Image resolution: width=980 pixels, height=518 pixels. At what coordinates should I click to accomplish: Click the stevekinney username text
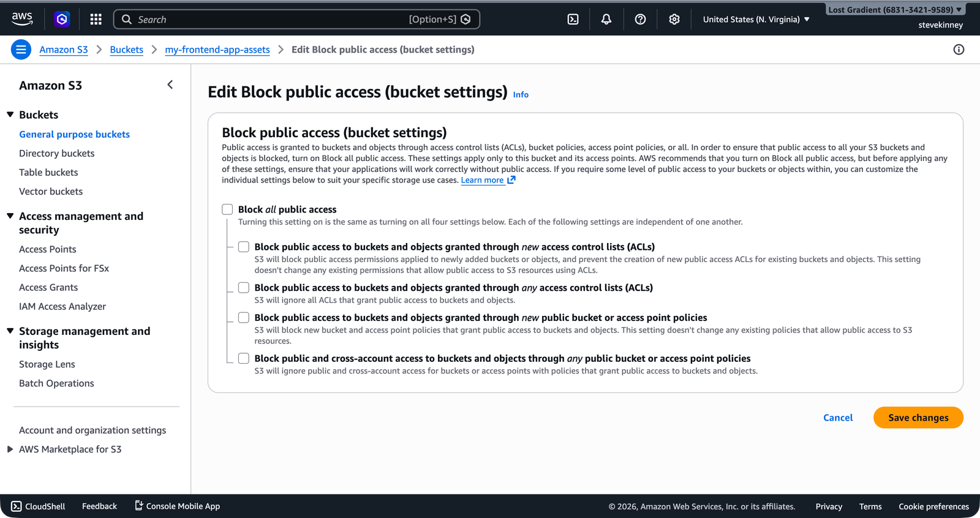[940, 25]
